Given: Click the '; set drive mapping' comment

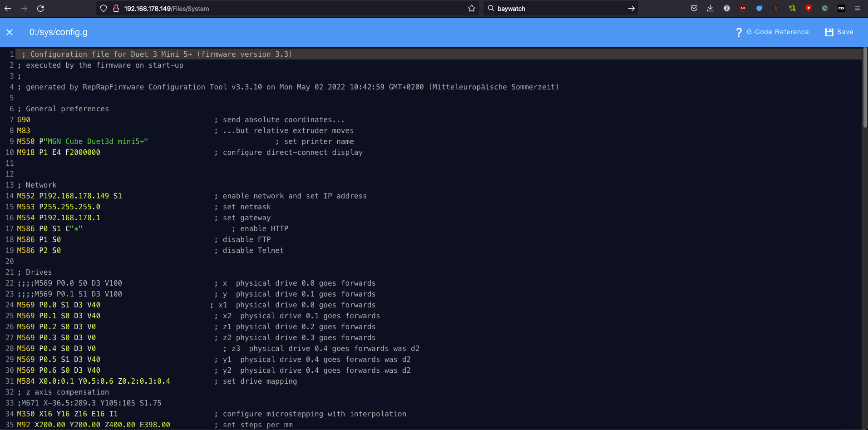Looking at the screenshot, I should [x=256, y=381].
